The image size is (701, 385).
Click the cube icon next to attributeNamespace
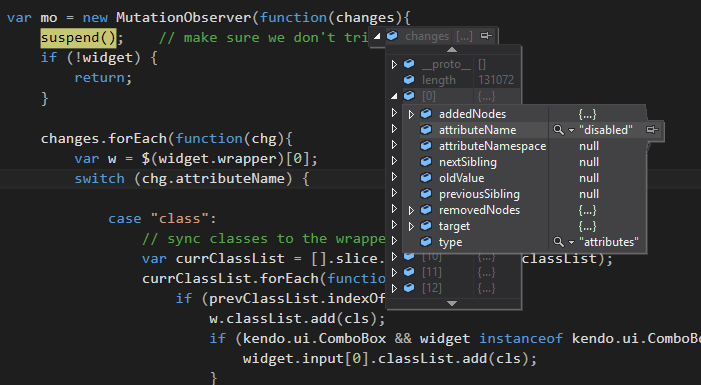[x=427, y=146]
